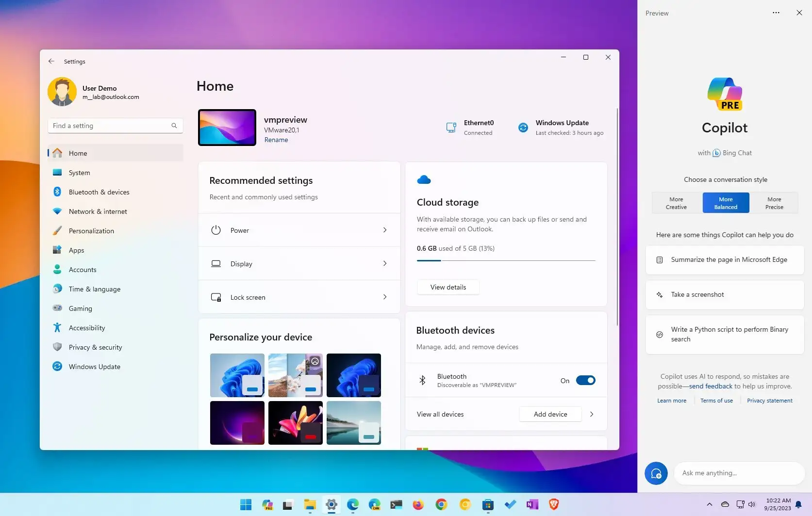The height and width of the screenshot is (516, 812).
Task: Launch Google Chrome from the taskbar
Action: point(441,505)
